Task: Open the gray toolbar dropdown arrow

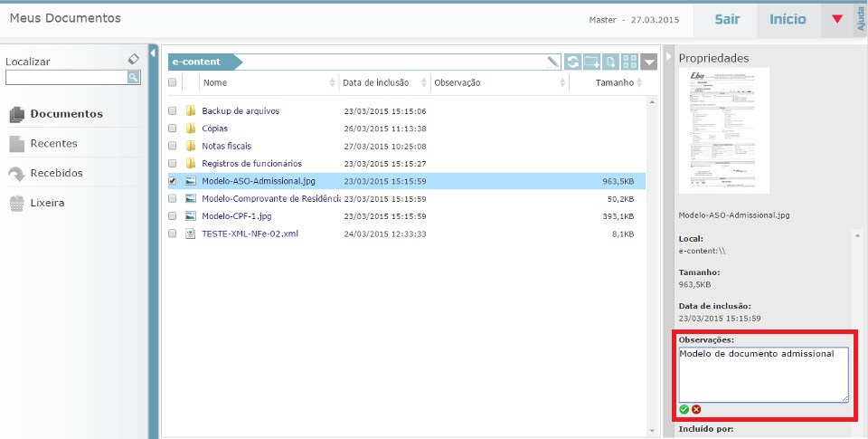Action: coord(649,62)
